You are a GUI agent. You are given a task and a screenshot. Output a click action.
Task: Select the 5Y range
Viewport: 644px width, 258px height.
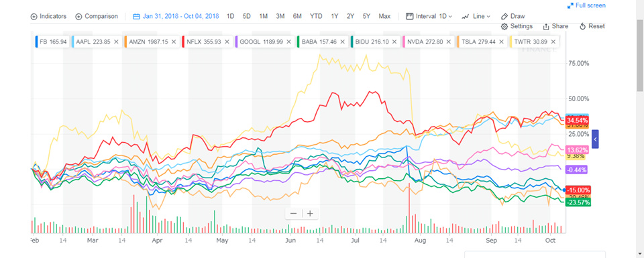coord(366,16)
